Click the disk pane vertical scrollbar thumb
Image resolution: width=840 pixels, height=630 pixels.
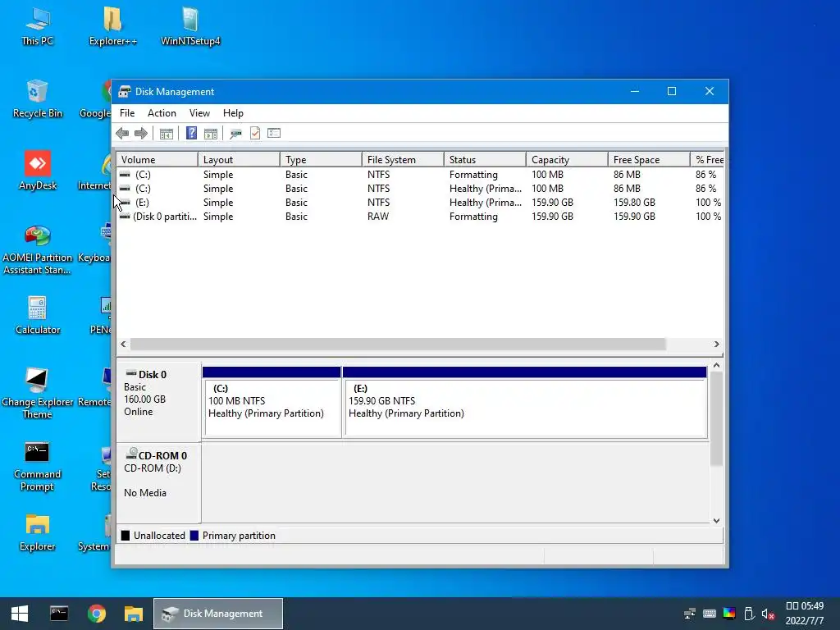point(716,418)
